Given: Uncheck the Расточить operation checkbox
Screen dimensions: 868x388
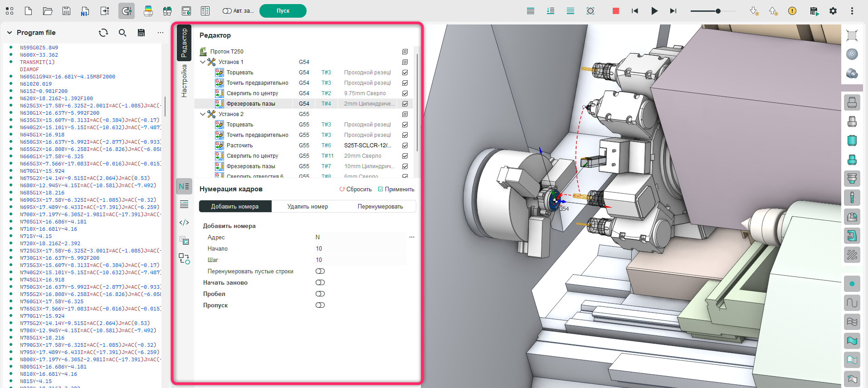Looking at the screenshot, I should tap(405, 145).
